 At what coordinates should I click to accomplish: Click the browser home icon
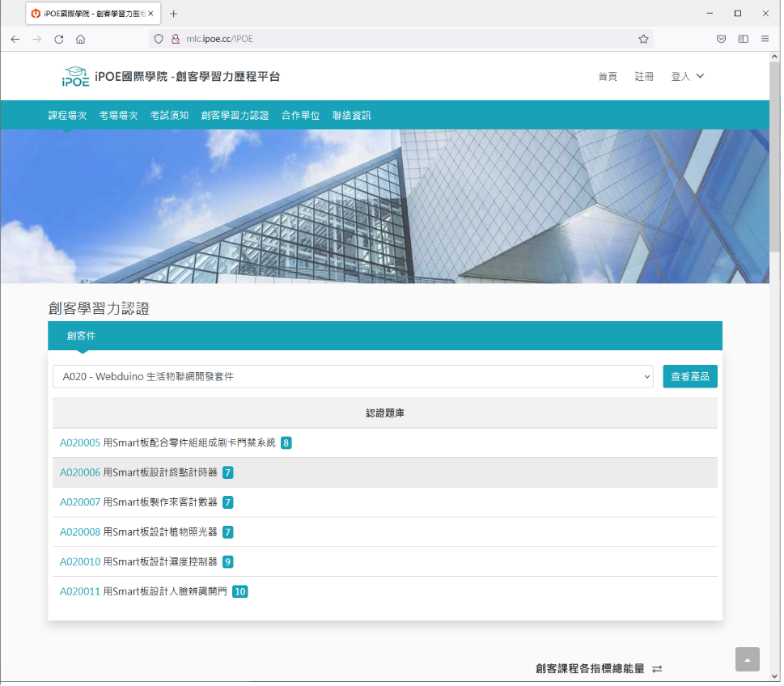point(80,38)
